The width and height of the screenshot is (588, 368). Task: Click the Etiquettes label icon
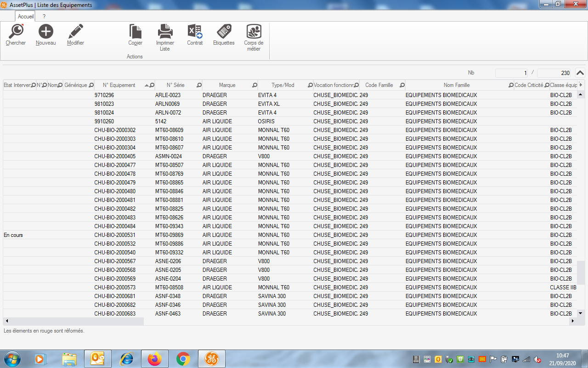224,31
